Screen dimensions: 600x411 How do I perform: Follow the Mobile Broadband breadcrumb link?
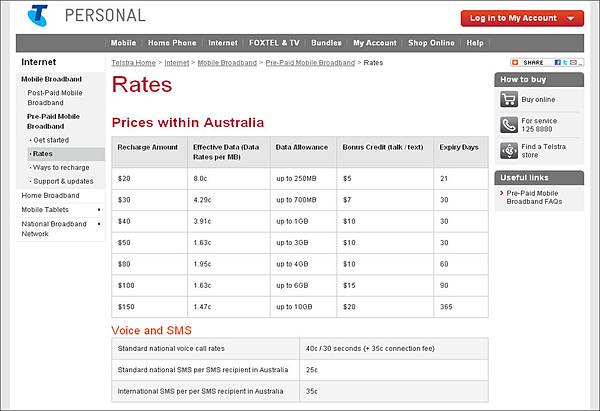click(x=227, y=63)
